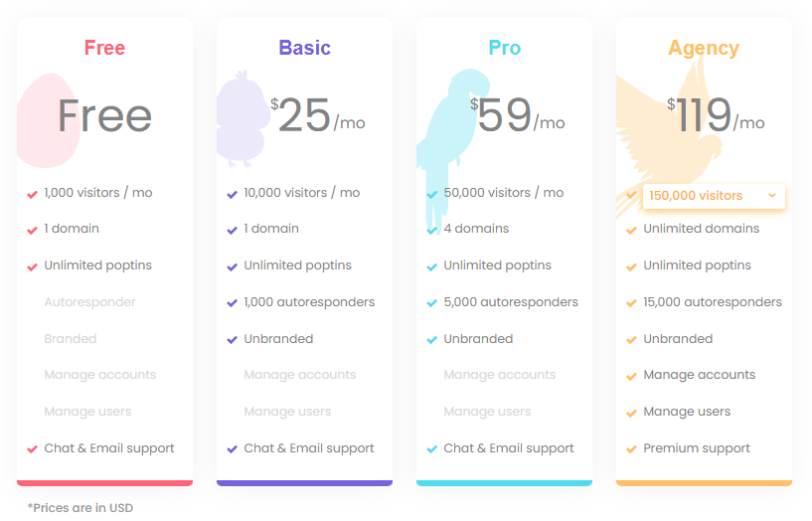The width and height of the screenshot is (812, 521).
Task: Click purple checkmark beside 1,000 autoresponders
Action: [232, 303]
